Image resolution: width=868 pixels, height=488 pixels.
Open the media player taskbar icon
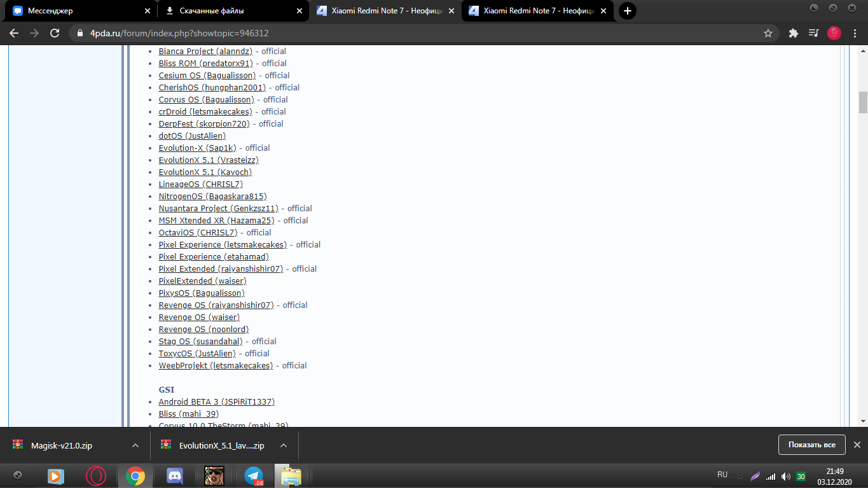pyautogui.click(x=56, y=476)
